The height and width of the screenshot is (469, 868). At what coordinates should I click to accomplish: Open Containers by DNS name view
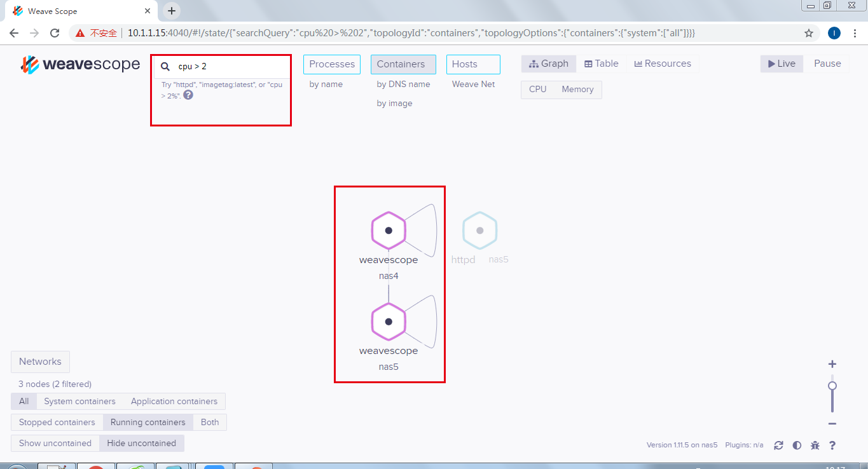point(403,85)
